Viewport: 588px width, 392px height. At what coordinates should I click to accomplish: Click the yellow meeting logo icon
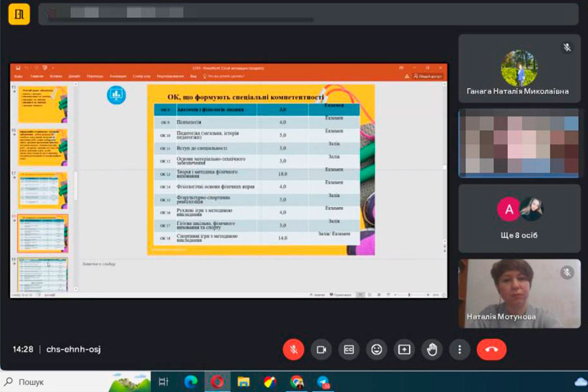click(19, 14)
